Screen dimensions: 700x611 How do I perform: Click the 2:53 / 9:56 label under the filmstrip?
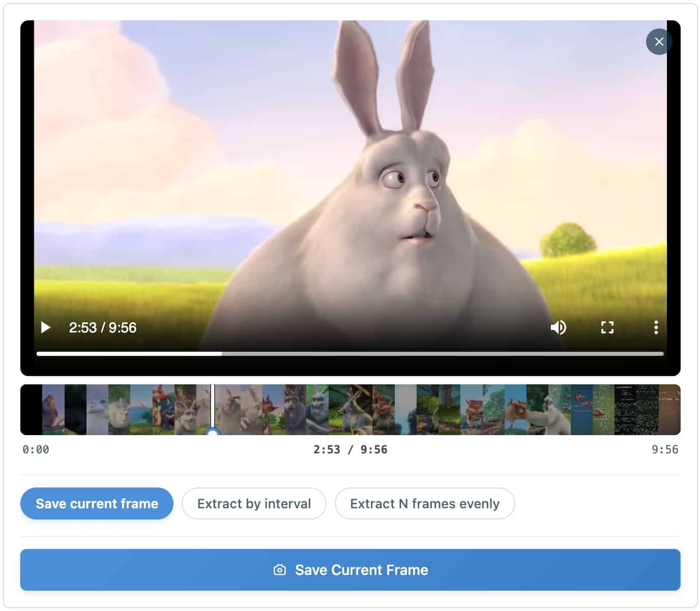[350, 450]
